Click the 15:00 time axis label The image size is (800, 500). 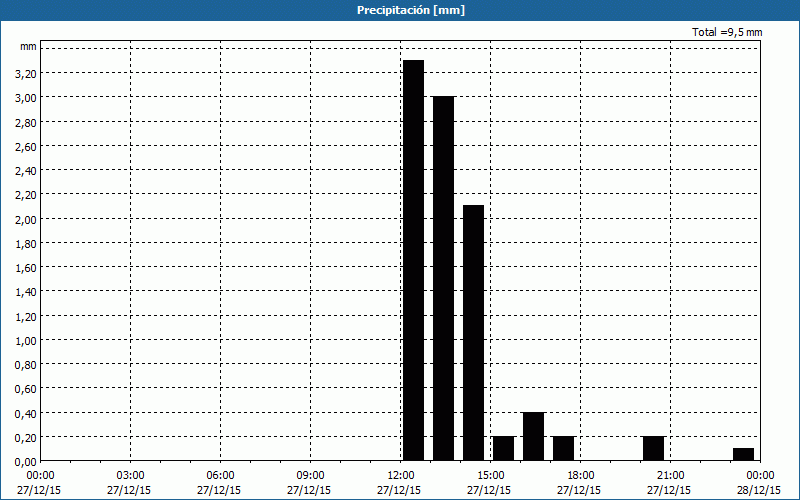click(x=490, y=476)
